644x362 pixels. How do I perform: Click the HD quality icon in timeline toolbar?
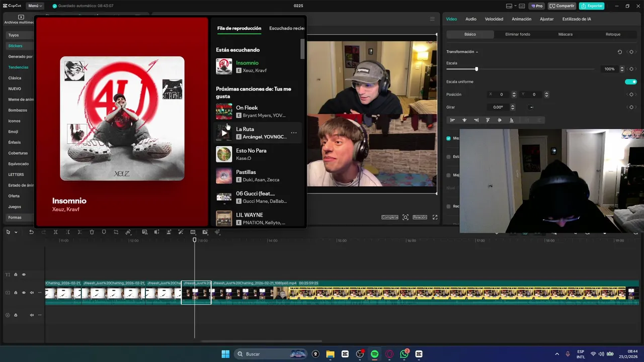193,232
